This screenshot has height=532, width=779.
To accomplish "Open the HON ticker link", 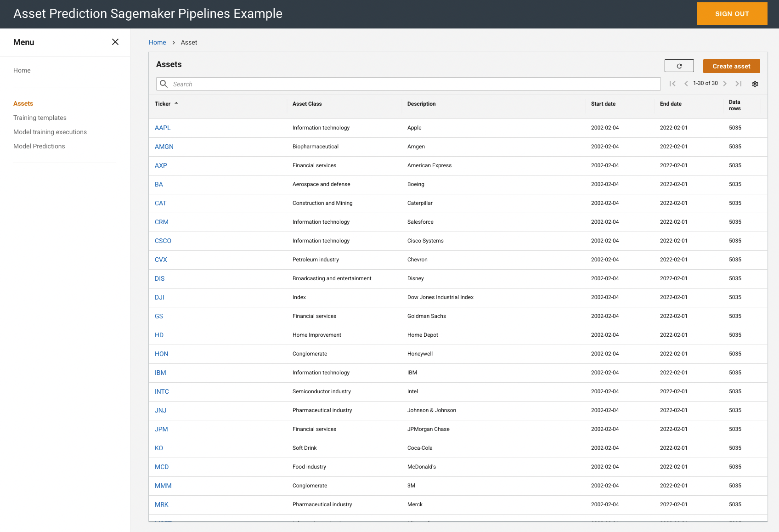I will click(x=162, y=354).
